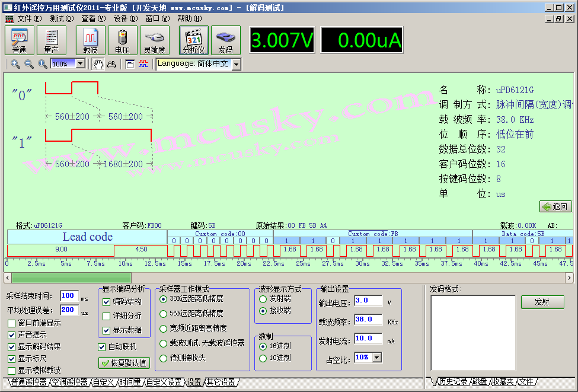578x392 pixels.
Task: Activate the hand pan tool
Action: (98, 64)
